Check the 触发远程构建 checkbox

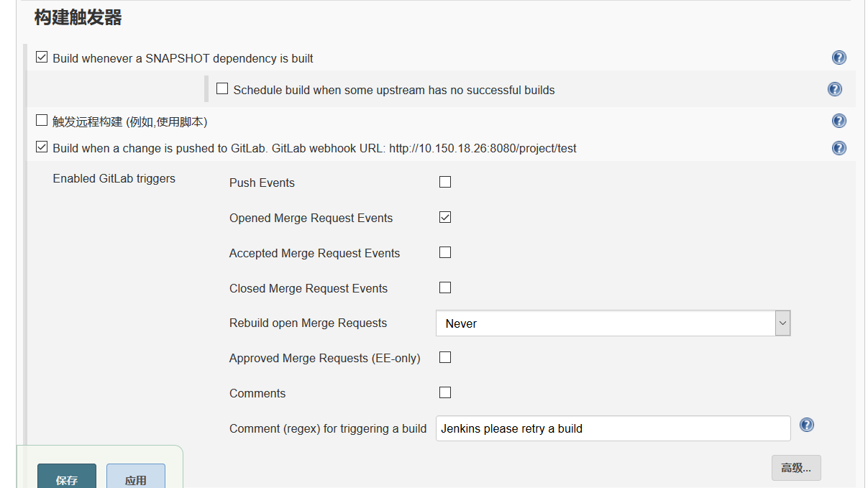(x=42, y=120)
